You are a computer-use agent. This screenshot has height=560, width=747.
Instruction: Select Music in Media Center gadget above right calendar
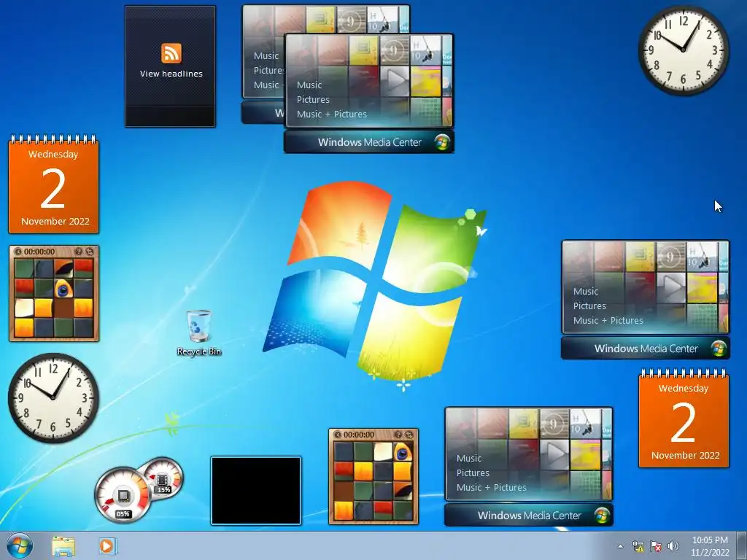click(x=586, y=292)
